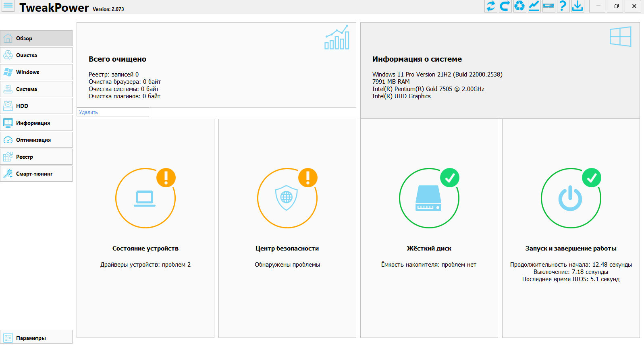The image size is (644, 346).
Task: Click the hard drive icon
Action: (428, 198)
